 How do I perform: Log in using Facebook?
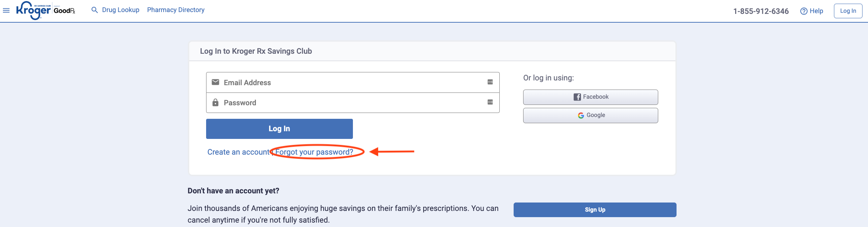[x=591, y=97]
